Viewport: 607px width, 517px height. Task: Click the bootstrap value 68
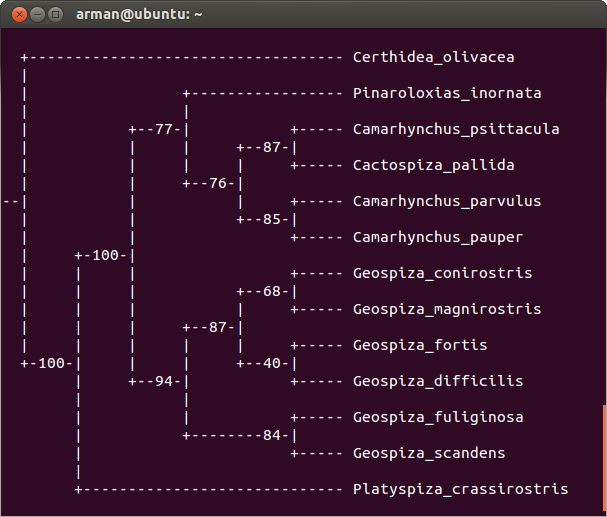271,291
